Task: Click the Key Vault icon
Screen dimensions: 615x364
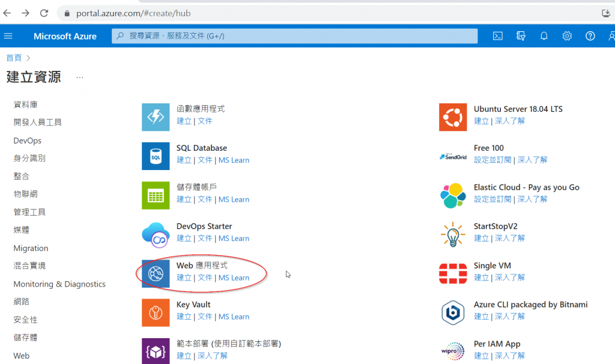Action: pyautogui.click(x=156, y=312)
